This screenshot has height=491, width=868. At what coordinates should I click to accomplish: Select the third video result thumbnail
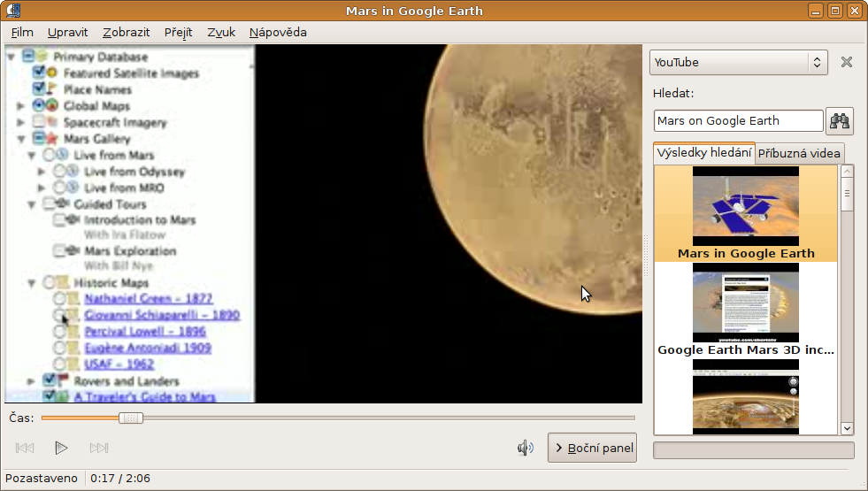pos(746,396)
